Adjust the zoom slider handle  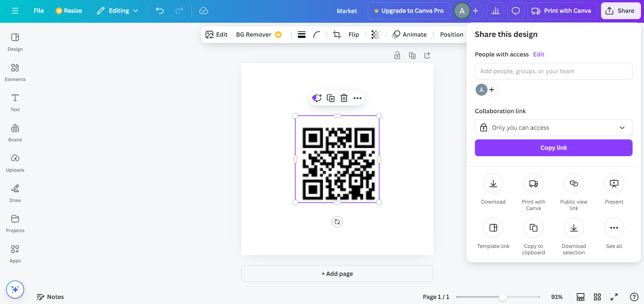(x=503, y=297)
